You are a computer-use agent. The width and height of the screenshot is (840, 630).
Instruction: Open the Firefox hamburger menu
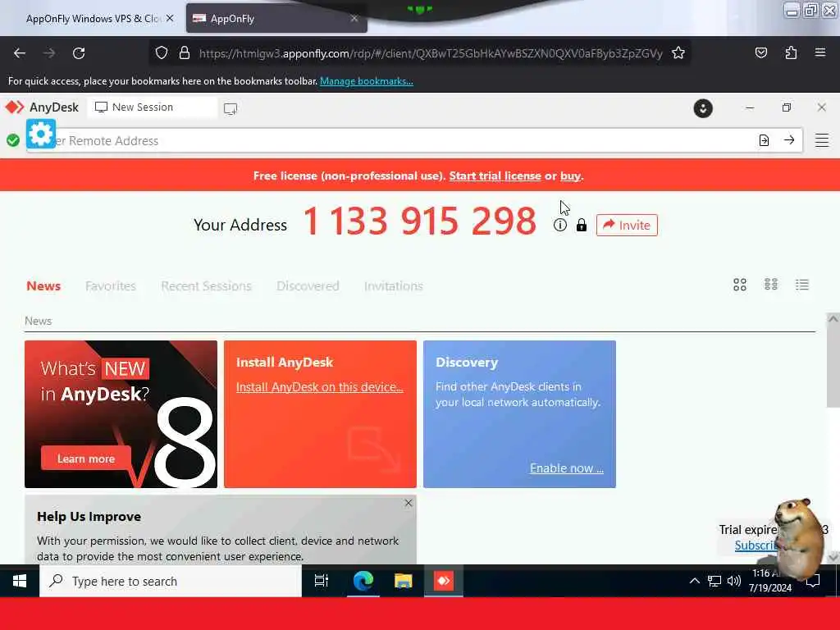point(820,52)
